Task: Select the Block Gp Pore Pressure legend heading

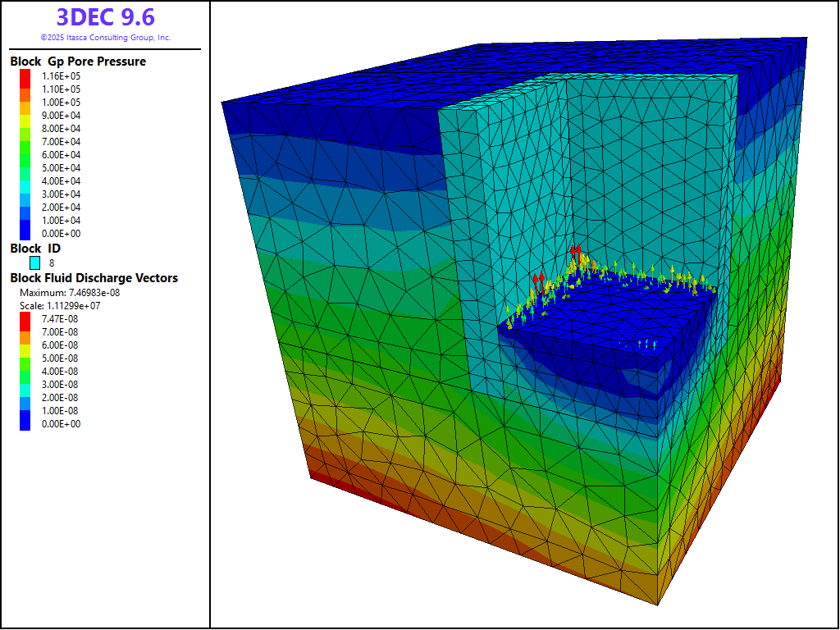Action: [x=78, y=62]
